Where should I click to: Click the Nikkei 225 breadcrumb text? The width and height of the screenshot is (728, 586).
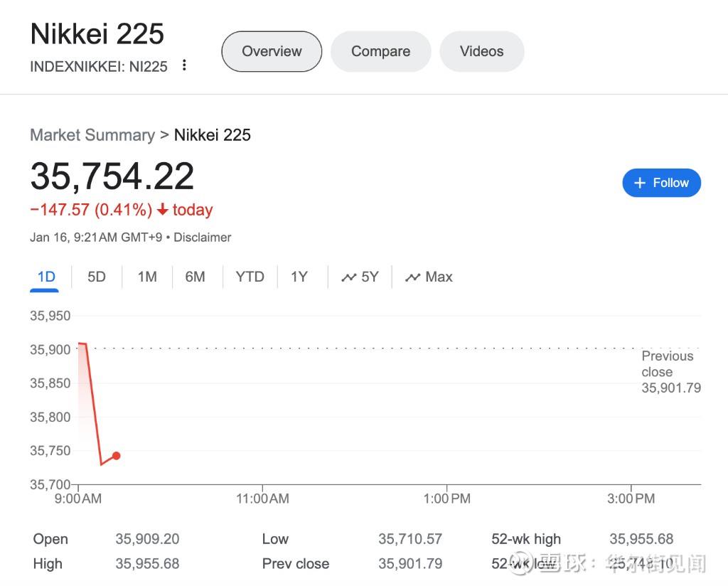pos(213,135)
